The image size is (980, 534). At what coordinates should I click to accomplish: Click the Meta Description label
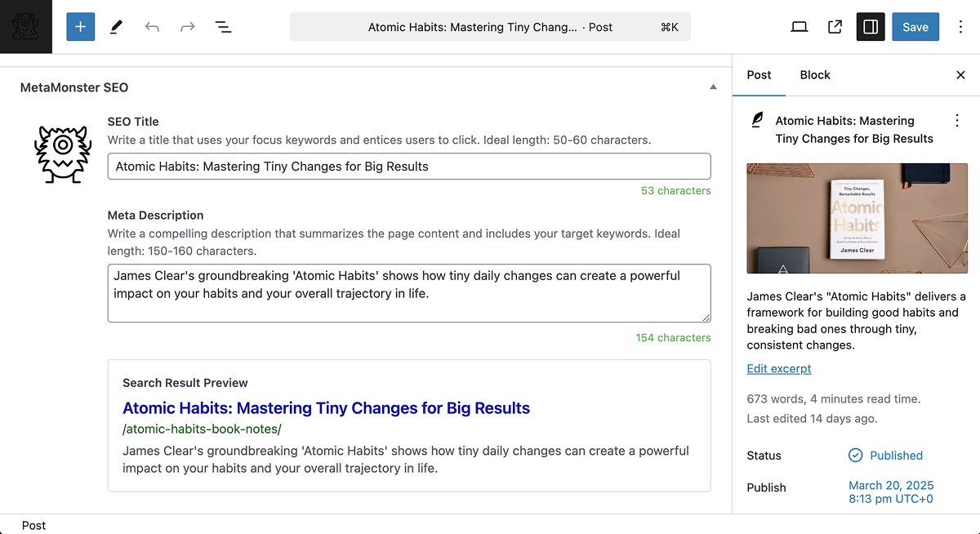[156, 216]
